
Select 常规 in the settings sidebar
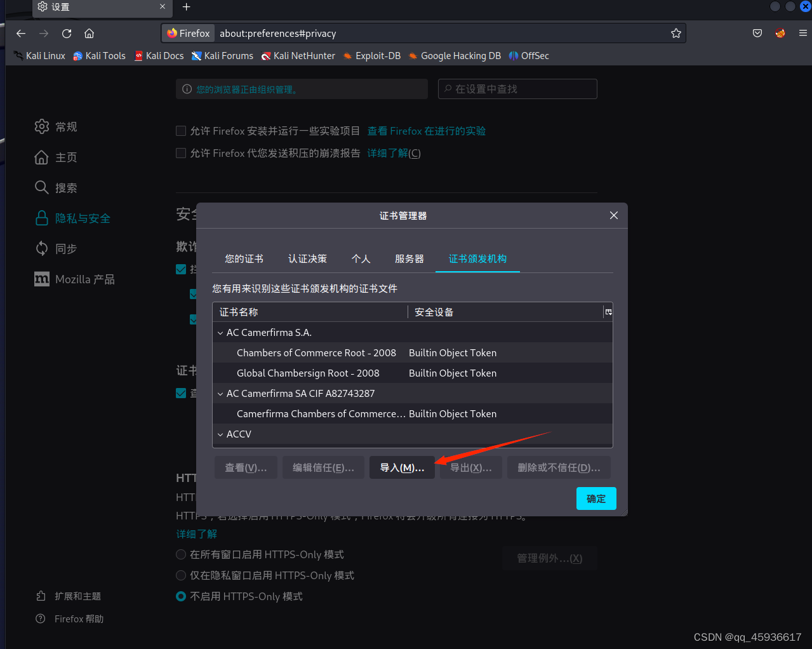click(x=56, y=127)
